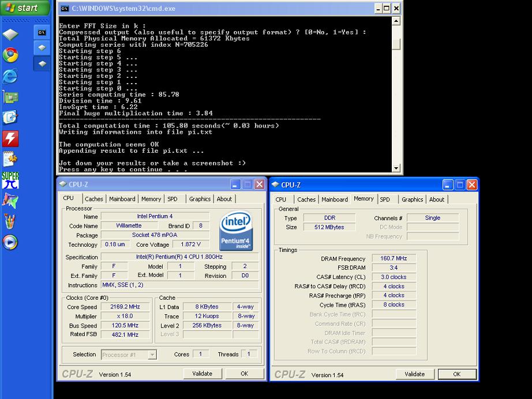
Task: Select CPU tab in left CPU-Z
Action: 68,198
